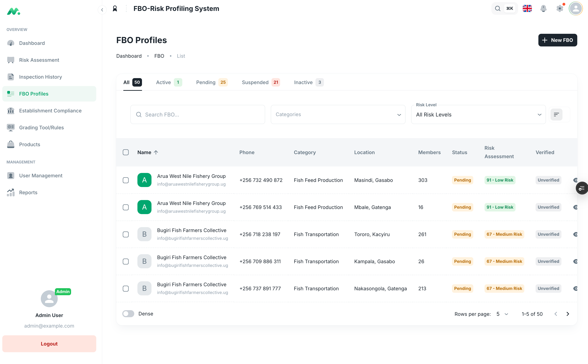
Task: Toggle the Dense table switch
Action: [x=128, y=314]
